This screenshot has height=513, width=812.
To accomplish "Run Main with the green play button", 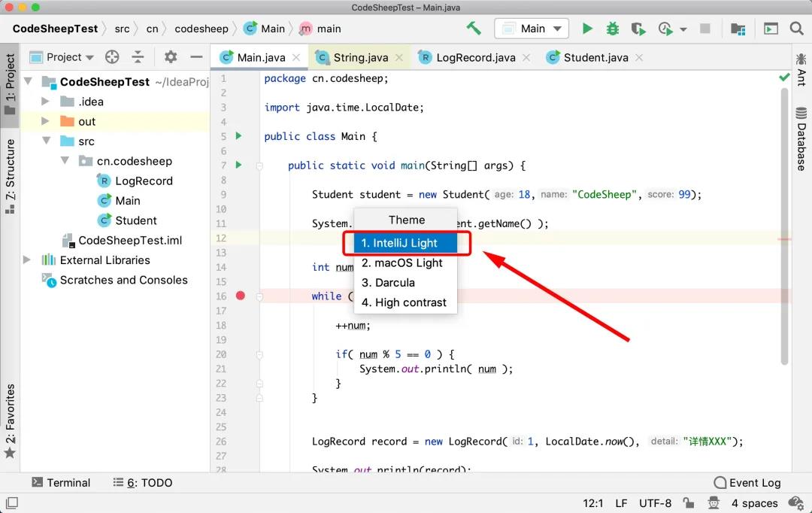I will click(586, 29).
